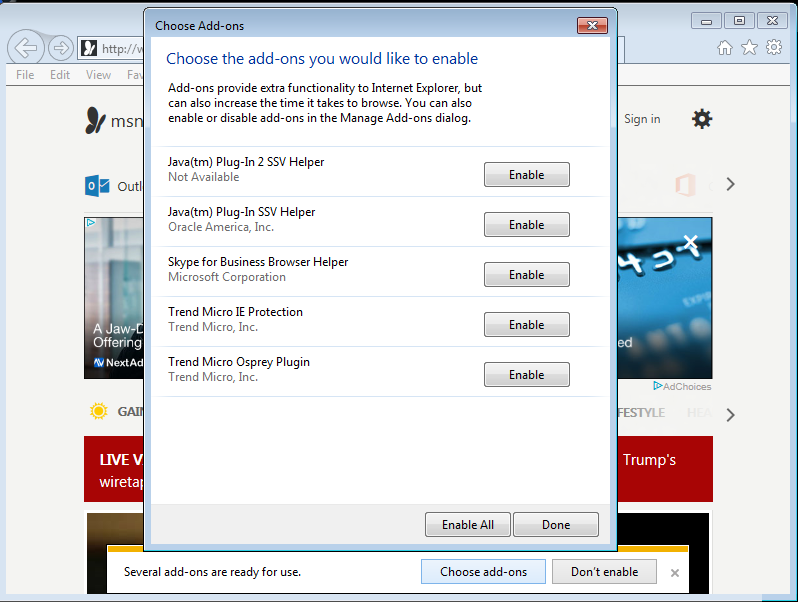Go back with the browser Back arrow
Image resolution: width=798 pixels, height=602 pixels.
(25, 48)
